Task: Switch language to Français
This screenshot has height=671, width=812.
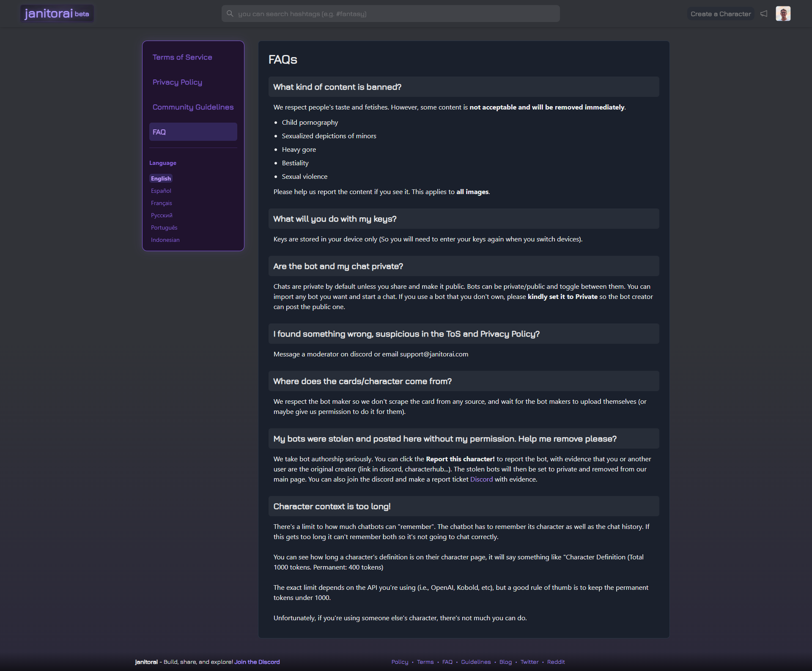Action: click(162, 203)
